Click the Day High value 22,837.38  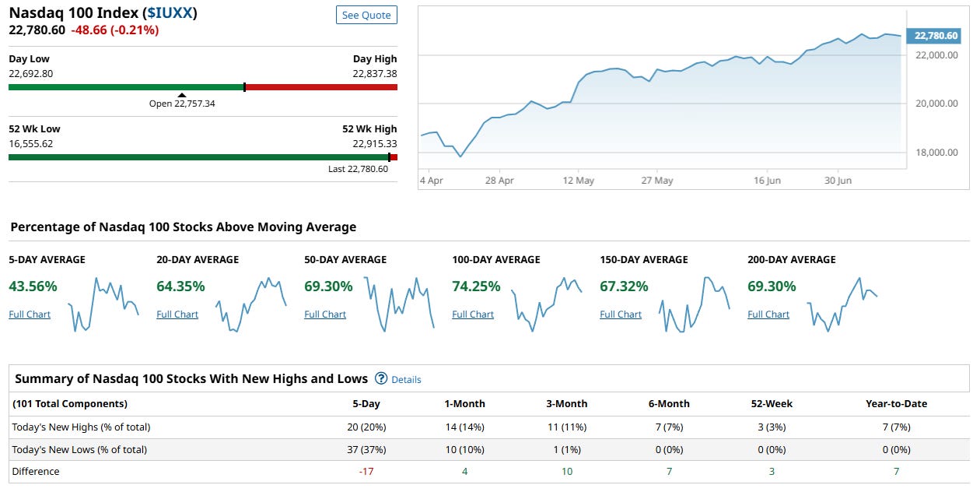pos(375,74)
